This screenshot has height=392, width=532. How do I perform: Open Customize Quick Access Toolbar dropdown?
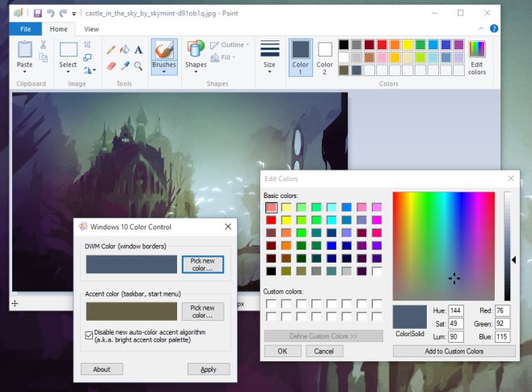point(74,14)
